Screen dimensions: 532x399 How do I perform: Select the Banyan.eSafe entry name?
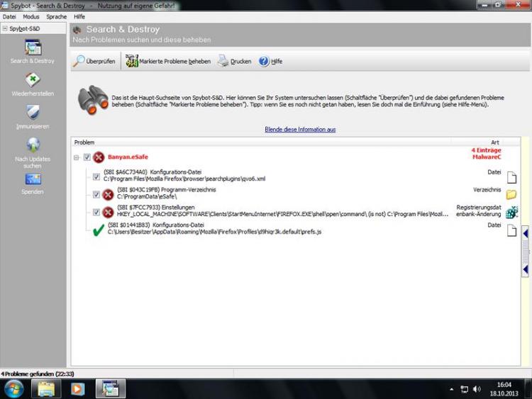click(128, 157)
